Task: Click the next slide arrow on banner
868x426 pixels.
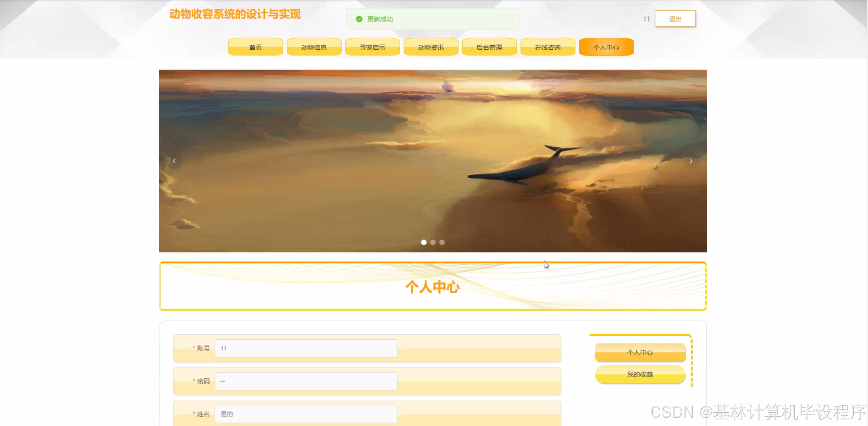Action: [691, 161]
